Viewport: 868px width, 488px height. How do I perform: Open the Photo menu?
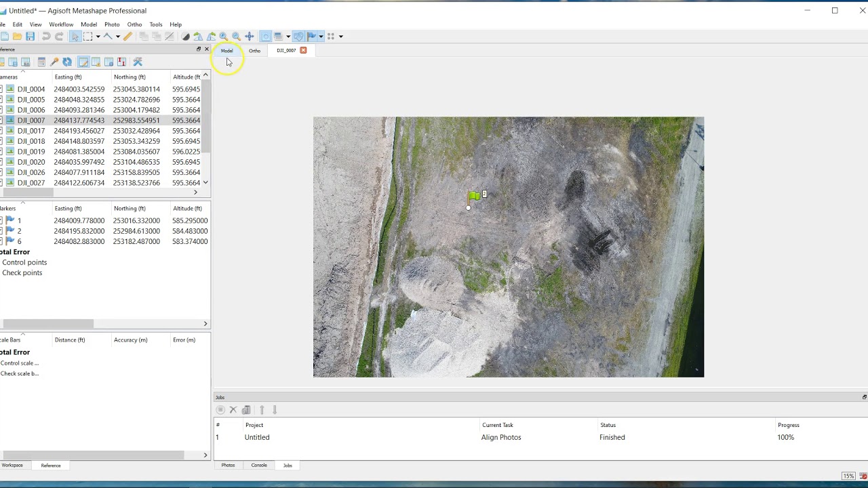tap(112, 24)
